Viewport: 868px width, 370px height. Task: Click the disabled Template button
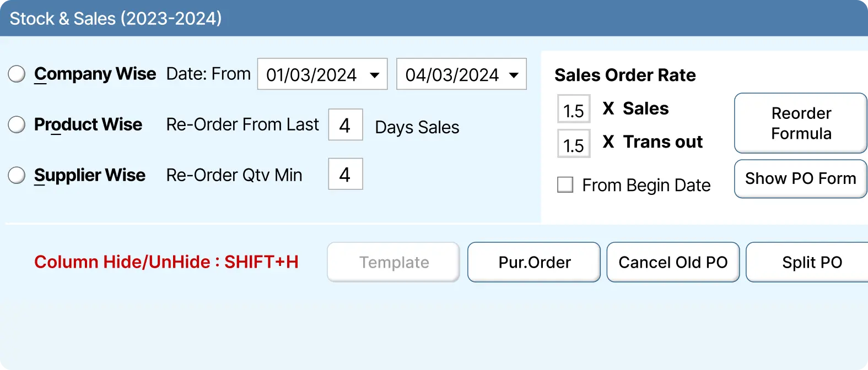[x=393, y=262]
